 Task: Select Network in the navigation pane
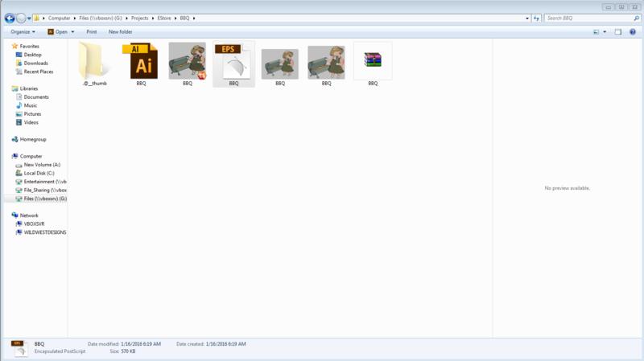click(x=29, y=215)
